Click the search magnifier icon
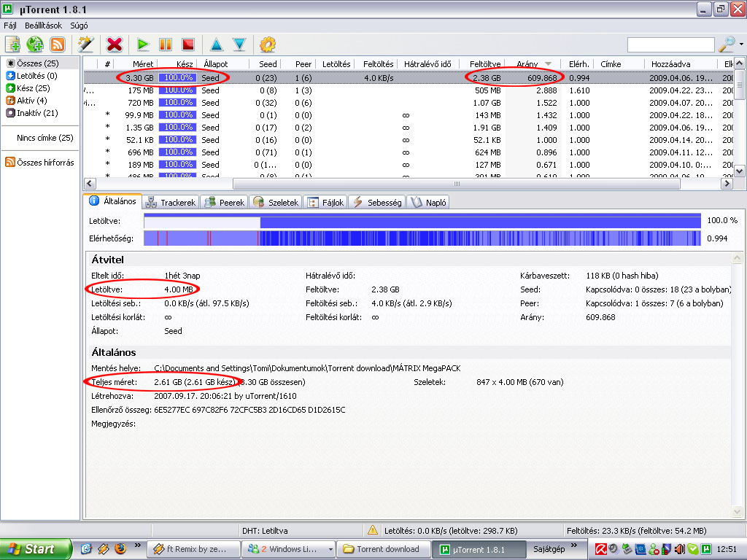Image resolution: width=747 pixels, height=560 pixels. [x=727, y=44]
